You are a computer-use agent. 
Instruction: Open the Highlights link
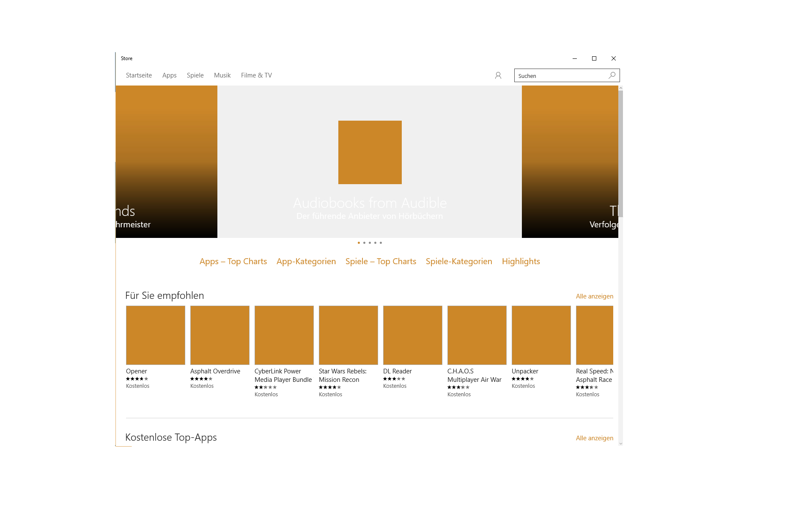[521, 262]
